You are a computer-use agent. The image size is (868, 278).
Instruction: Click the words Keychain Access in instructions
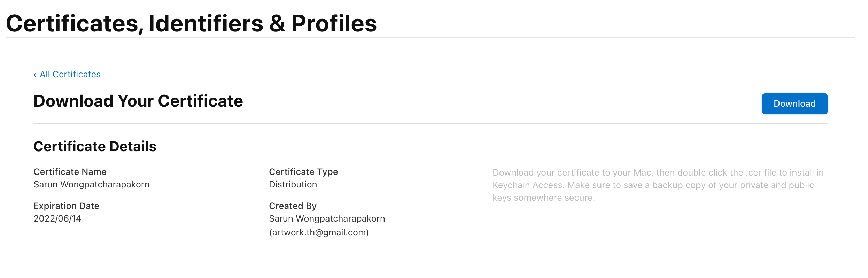(528, 185)
